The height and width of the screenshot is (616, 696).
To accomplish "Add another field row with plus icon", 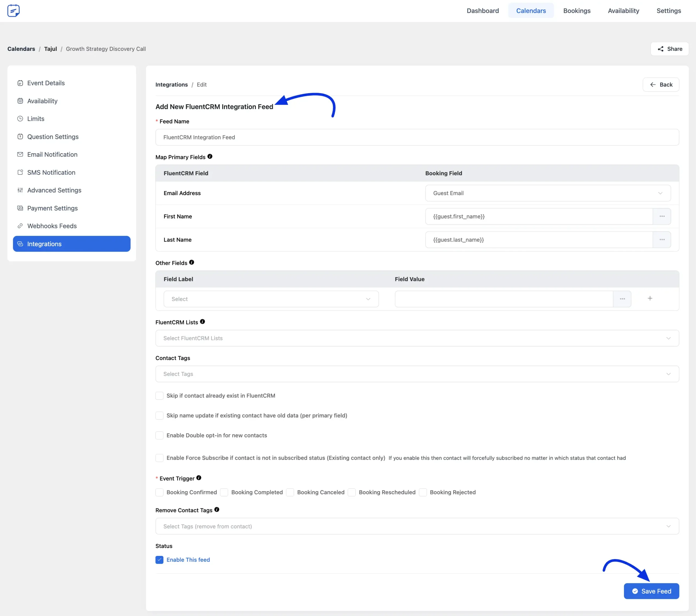I will (650, 298).
